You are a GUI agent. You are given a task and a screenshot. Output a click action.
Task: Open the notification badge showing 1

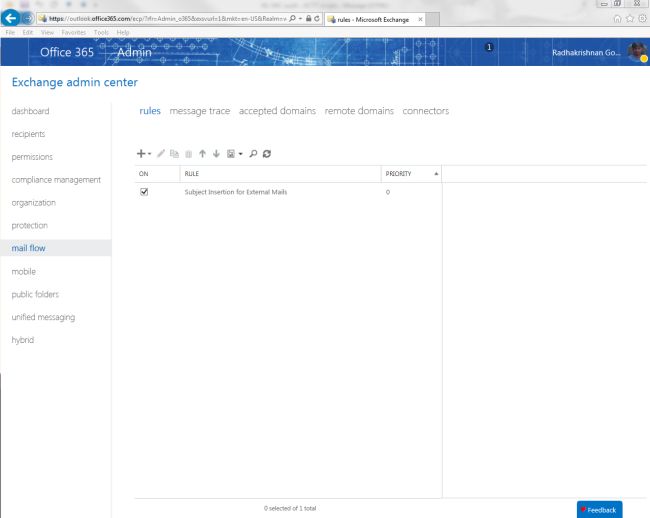click(489, 47)
